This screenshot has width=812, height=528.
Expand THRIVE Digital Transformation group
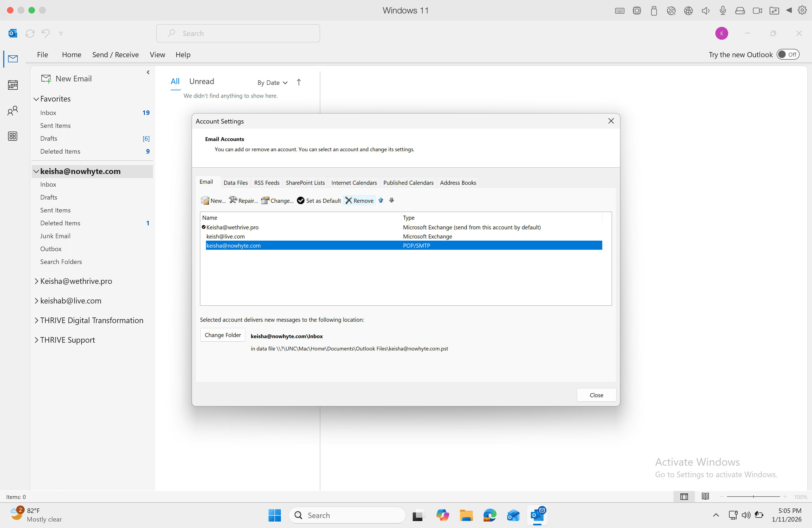(36, 320)
